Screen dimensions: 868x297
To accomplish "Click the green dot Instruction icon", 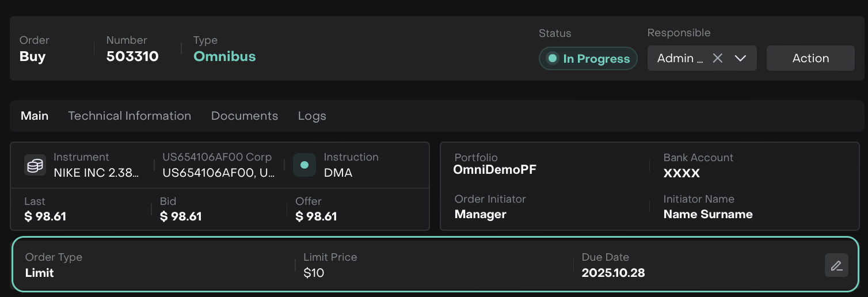I will [x=304, y=165].
